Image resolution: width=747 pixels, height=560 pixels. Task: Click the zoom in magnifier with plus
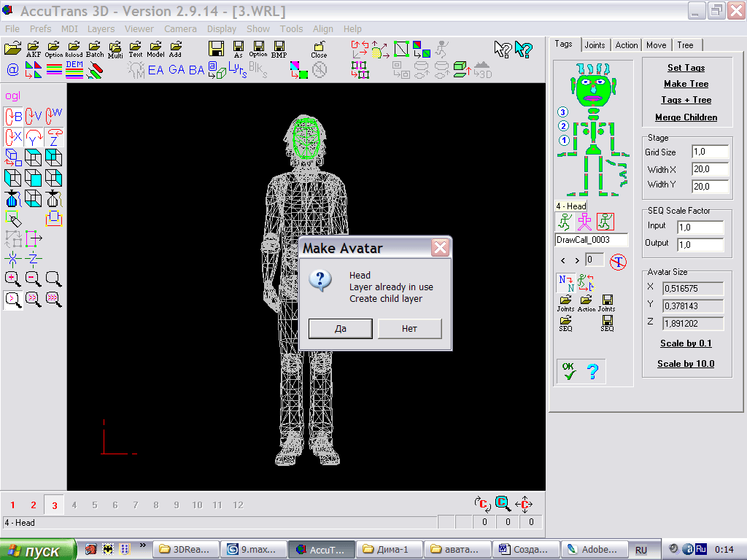click(x=13, y=279)
